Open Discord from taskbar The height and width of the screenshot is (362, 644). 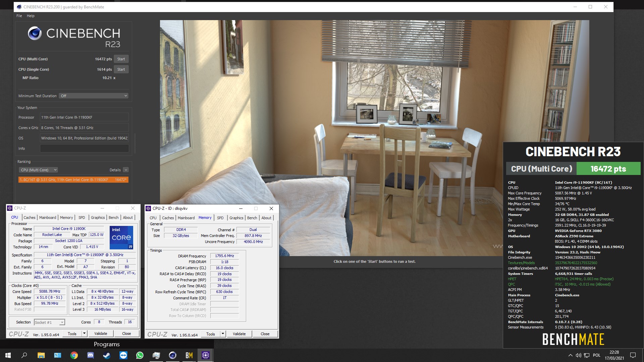(90, 355)
